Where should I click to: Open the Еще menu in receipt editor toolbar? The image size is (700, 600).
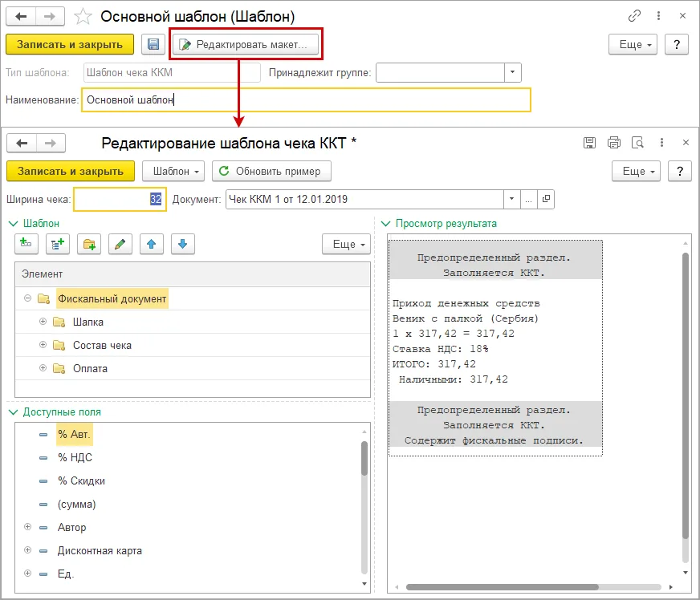pyautogui.click(x=636, y=172)
